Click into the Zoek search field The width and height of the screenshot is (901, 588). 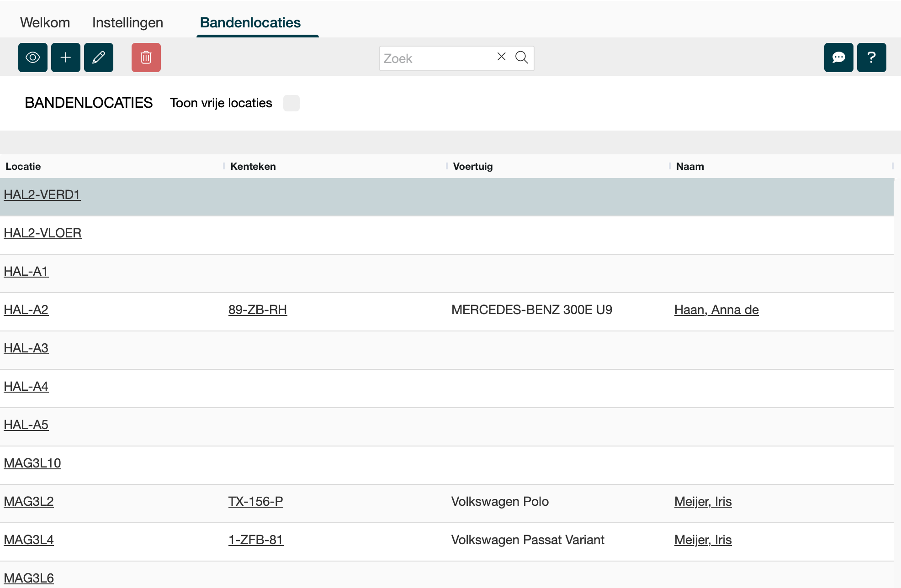click(436, 58)
